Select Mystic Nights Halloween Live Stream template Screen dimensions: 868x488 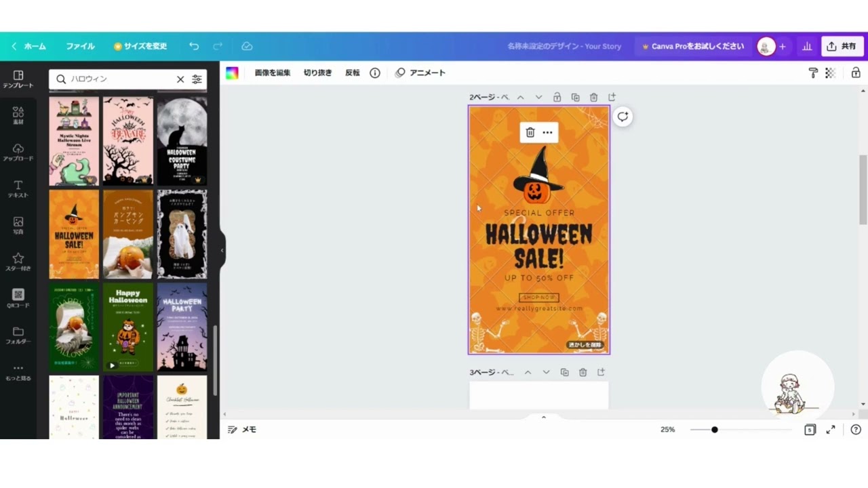click(74, 141)
